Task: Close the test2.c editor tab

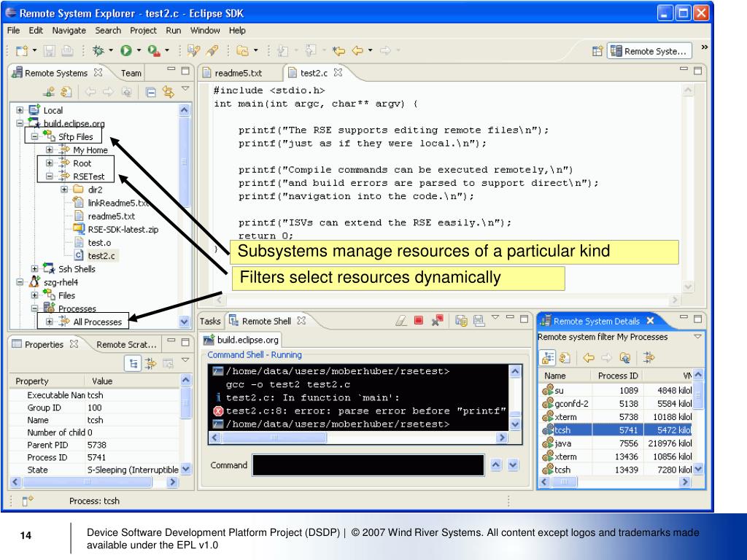Action: [x=338, y=72]
